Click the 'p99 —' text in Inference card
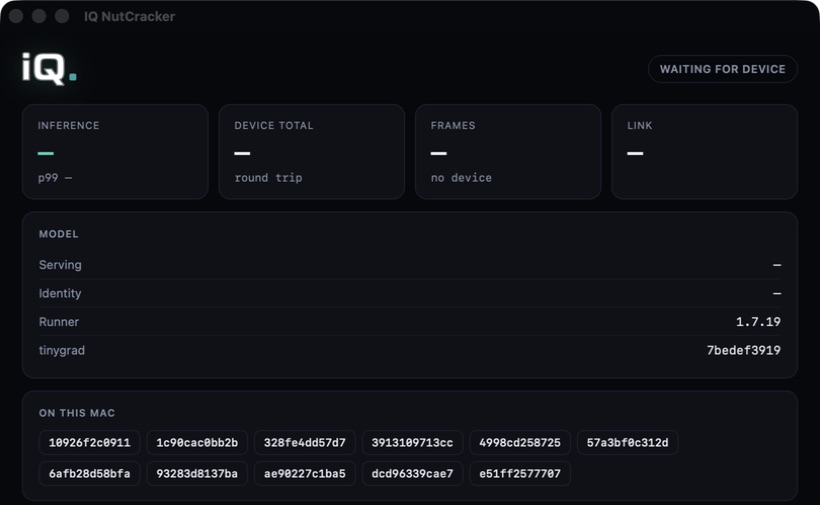Viewport: 820px width, 505px height. [x=55, y=178]
